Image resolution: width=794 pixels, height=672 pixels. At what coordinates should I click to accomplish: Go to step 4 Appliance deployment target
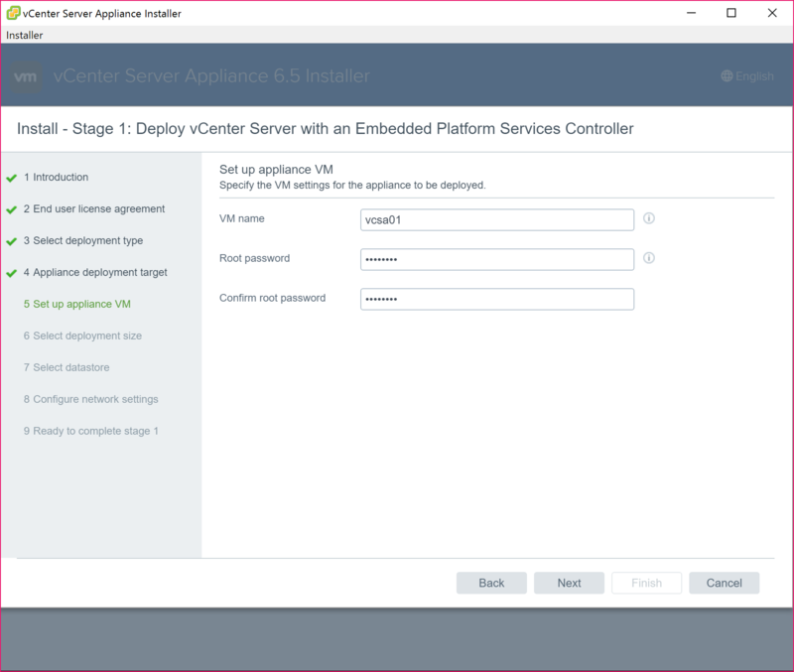pos(95,272)
